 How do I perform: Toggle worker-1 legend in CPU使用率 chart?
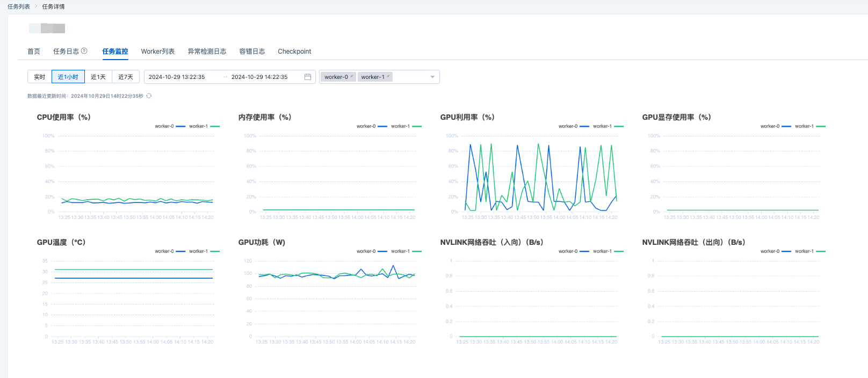204,126
